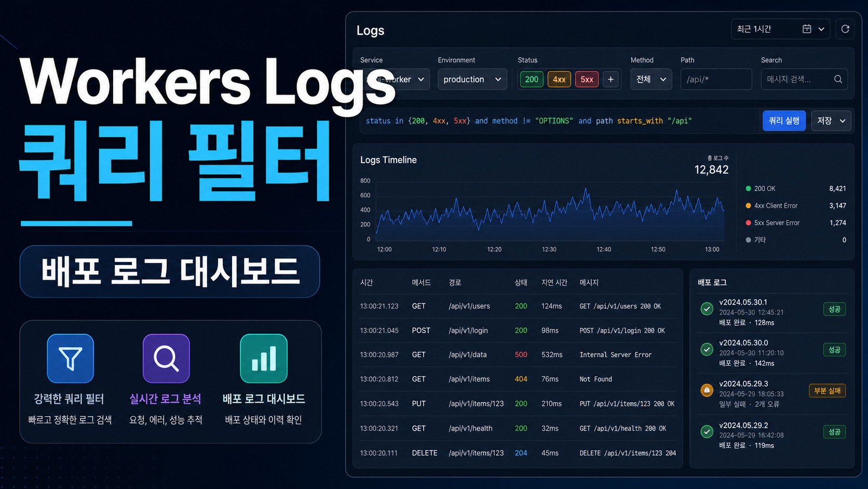Image resolution: width=868 pixels, height=489 pixels.
Task: Add status filter with plus icon
Action: pyautogui.click(x=611, y=80)
